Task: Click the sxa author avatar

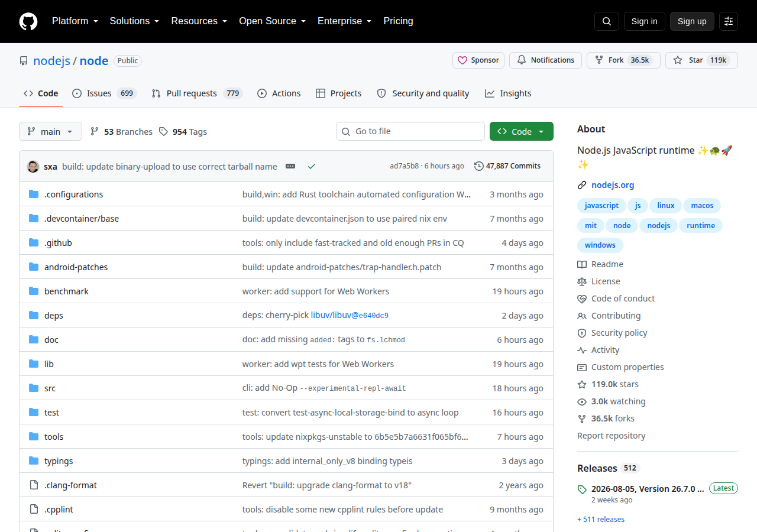Action: [33, 167]
